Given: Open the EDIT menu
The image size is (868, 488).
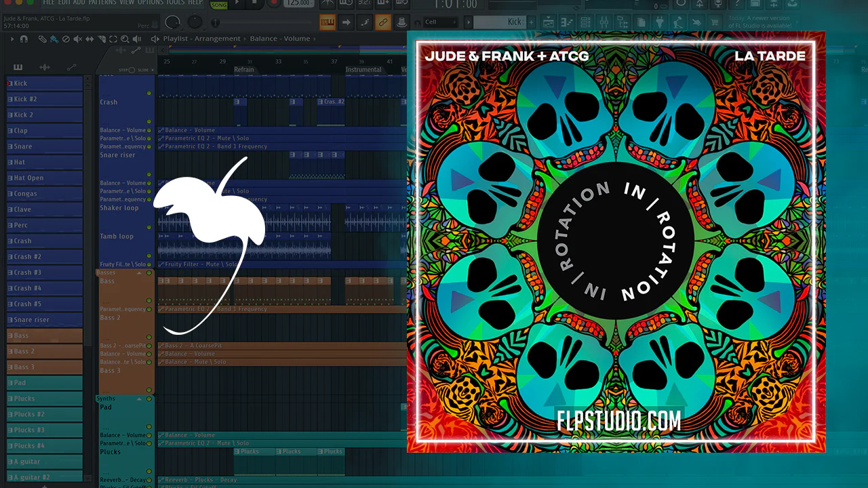Looking at the screenshot, I should 64,3.
